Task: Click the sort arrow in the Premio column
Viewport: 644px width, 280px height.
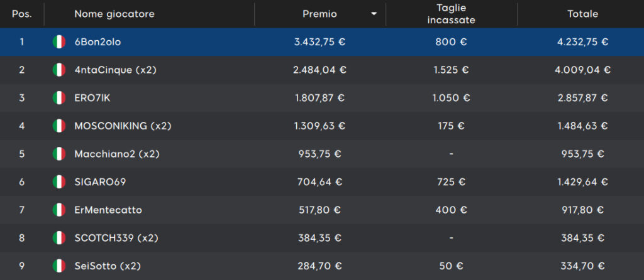Action: [x=374, y=14]
